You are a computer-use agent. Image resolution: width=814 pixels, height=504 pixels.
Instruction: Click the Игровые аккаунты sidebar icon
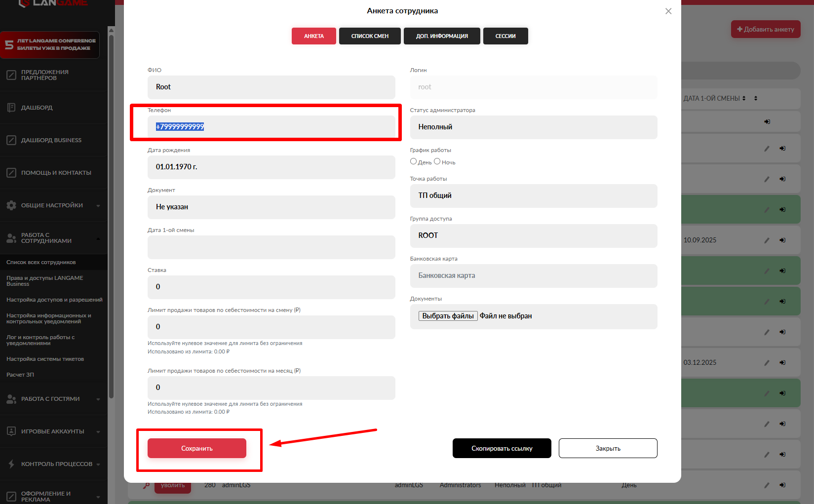coord(11,431)
